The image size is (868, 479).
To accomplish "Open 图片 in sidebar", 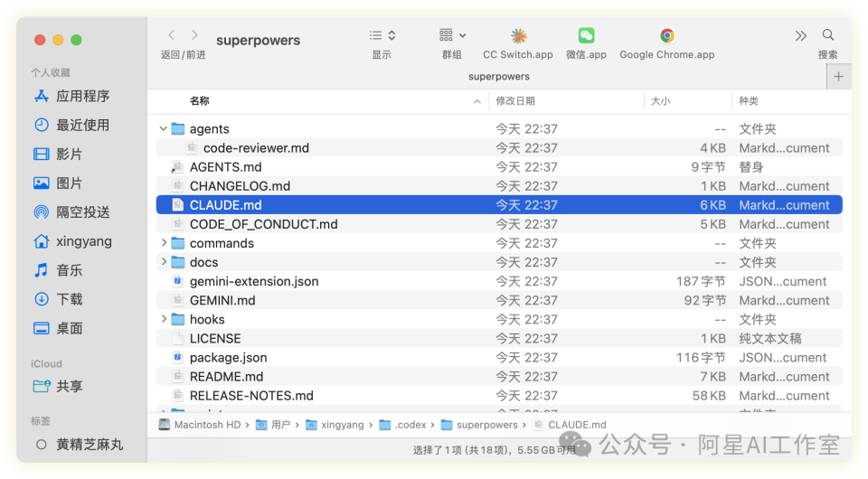I will click(58, 183).
